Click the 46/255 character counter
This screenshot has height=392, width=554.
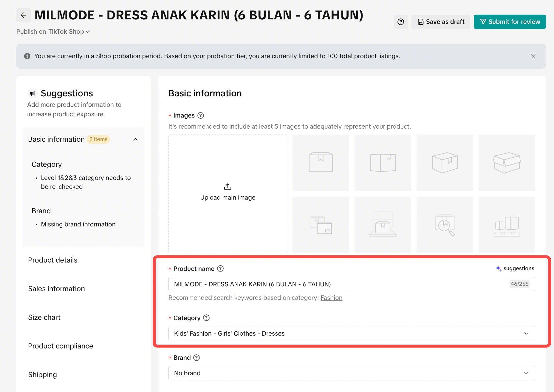coord(519,284)
